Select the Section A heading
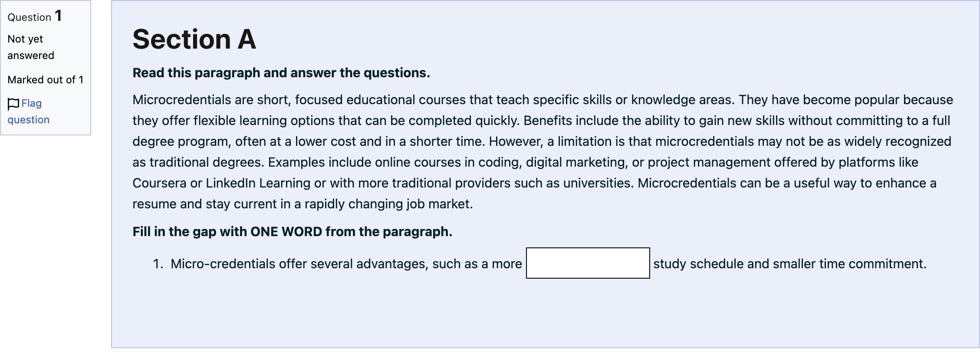This screenshot has height=362, width=980. [x=194, y=39]
